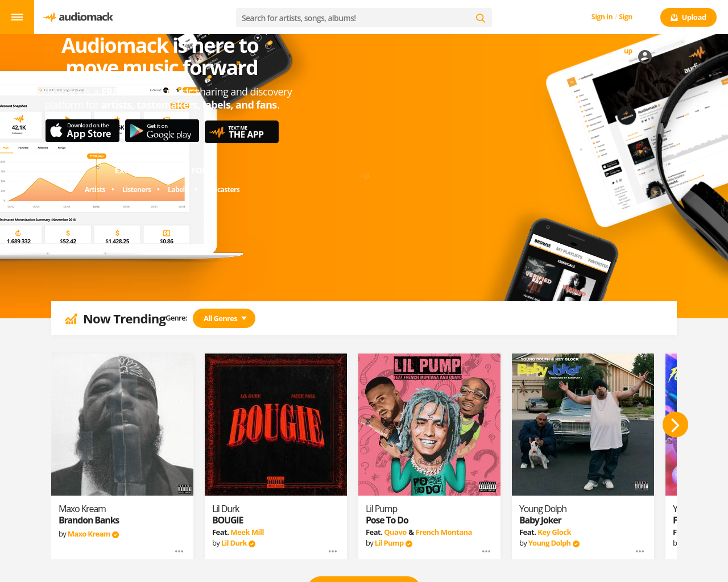Download on the App Store
This screenshot has width=728, height=582.
click(82, 131)
